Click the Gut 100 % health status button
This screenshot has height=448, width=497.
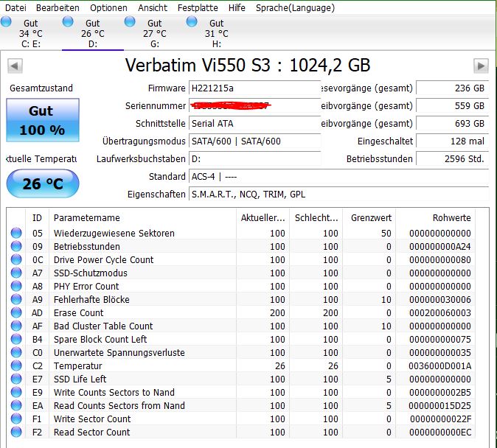(43, 120)
